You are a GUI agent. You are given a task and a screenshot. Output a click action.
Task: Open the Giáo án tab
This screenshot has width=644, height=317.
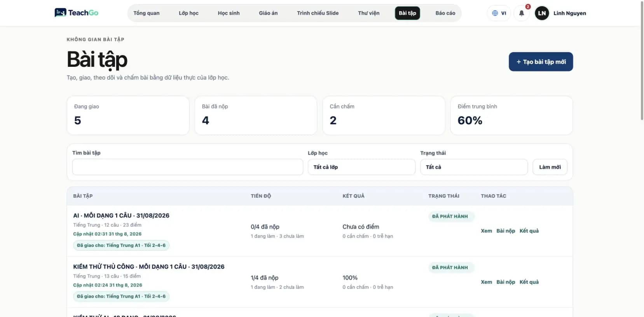pyautogui.click(x=268, y=13)
